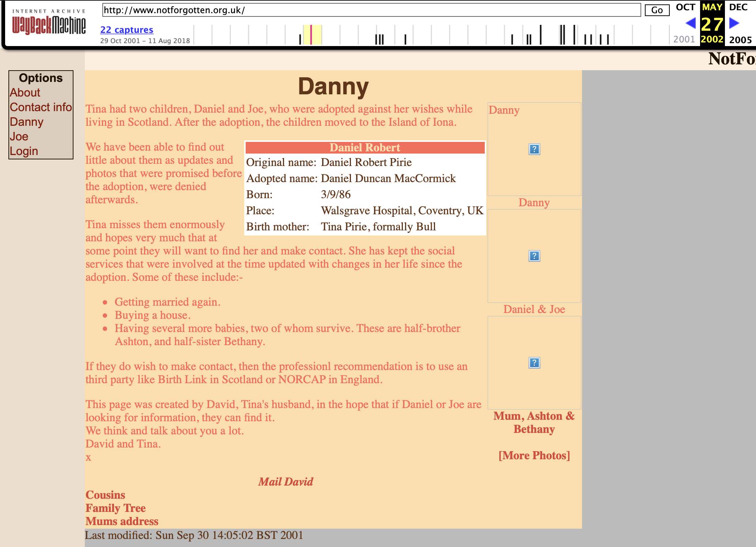Click the Daniel Robert table header
This screenshot has width=756, height=547.
click(365, 147)
